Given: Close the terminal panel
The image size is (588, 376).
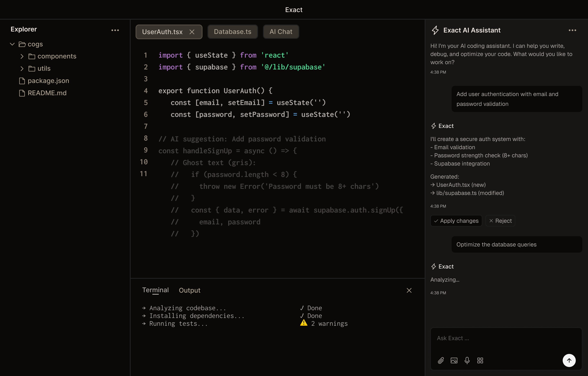Looking at the screenshot, I should 409,290.
